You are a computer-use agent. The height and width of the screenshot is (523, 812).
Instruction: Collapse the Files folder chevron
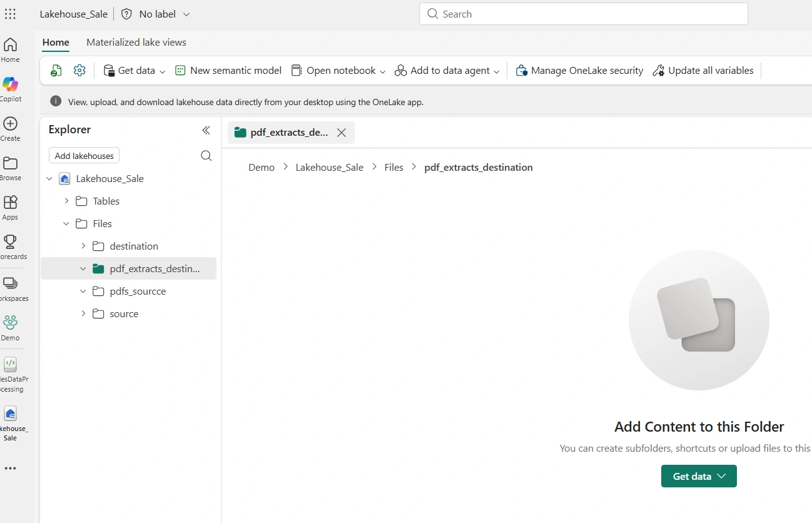66,224
